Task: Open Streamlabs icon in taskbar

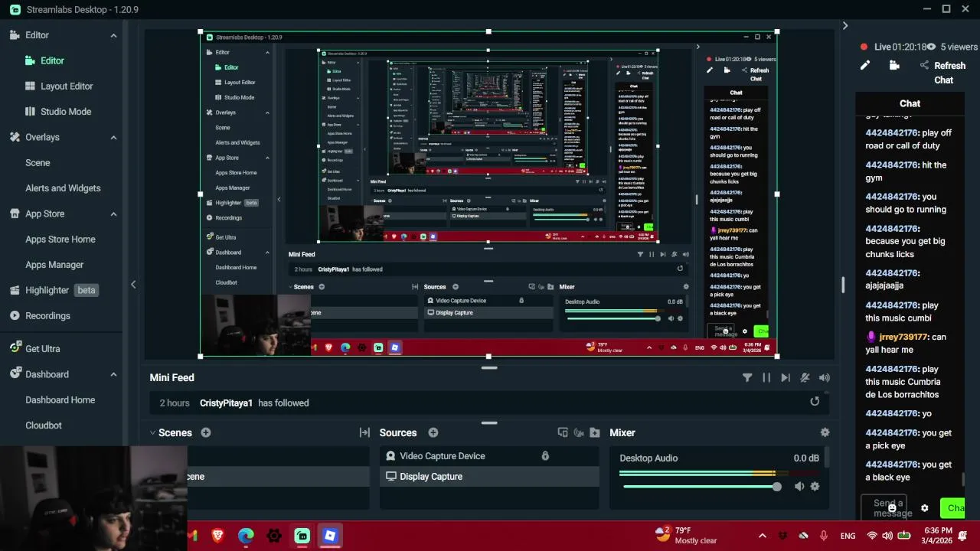Action: [302, 535]
